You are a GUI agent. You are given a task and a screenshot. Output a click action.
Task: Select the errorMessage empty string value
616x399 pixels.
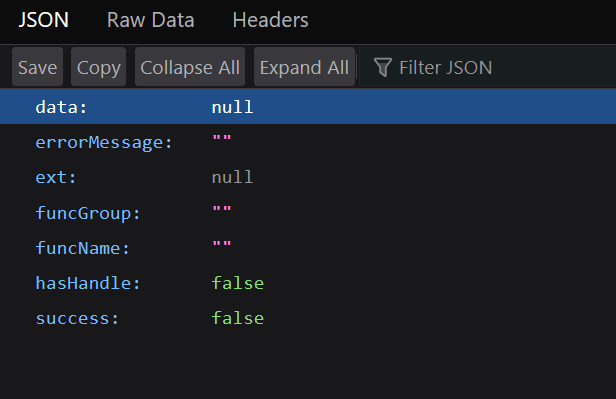pos(222,139)
